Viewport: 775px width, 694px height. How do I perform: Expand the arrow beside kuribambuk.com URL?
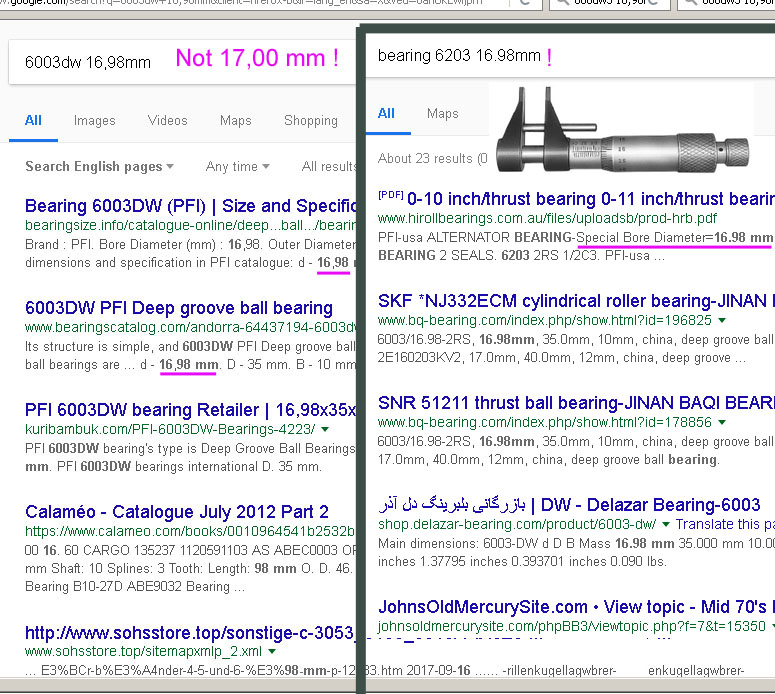[325, 430]
